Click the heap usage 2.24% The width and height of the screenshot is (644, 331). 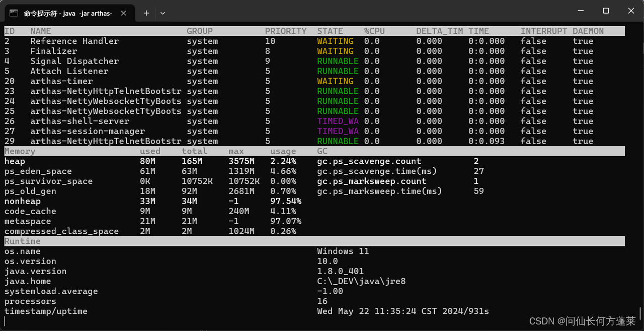point(283,161)
